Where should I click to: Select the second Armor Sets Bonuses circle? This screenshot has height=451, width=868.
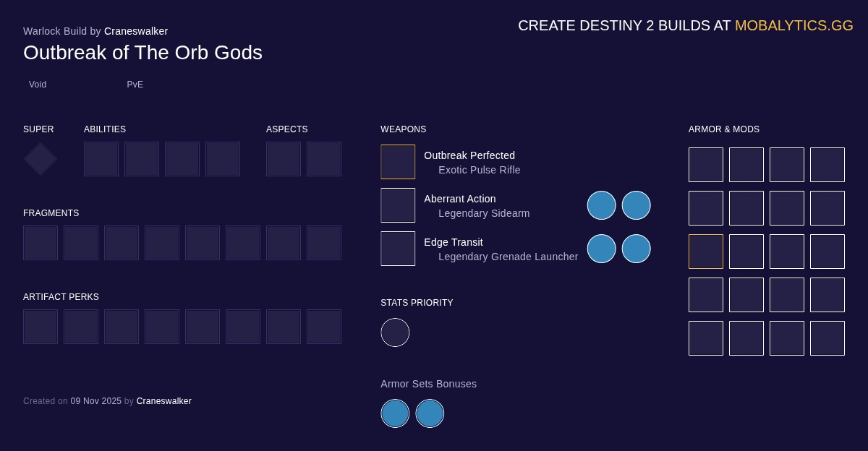pyautogui.click(x=430, y=413)
